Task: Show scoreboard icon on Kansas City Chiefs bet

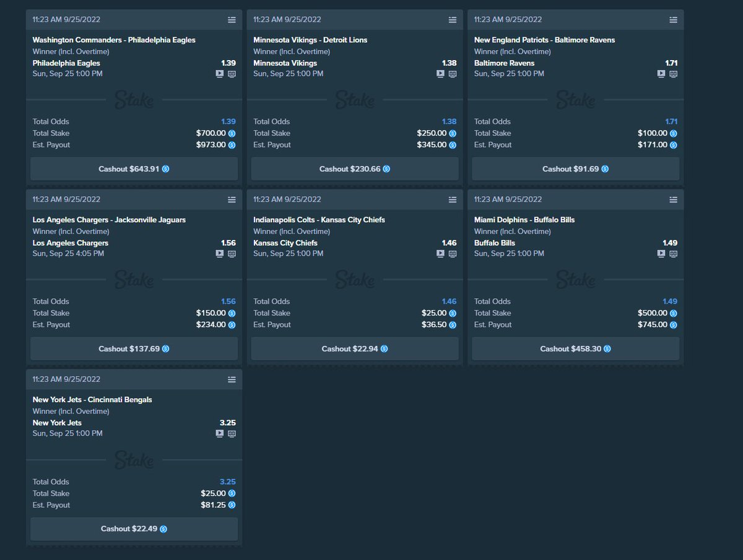Action: point(453,254)
